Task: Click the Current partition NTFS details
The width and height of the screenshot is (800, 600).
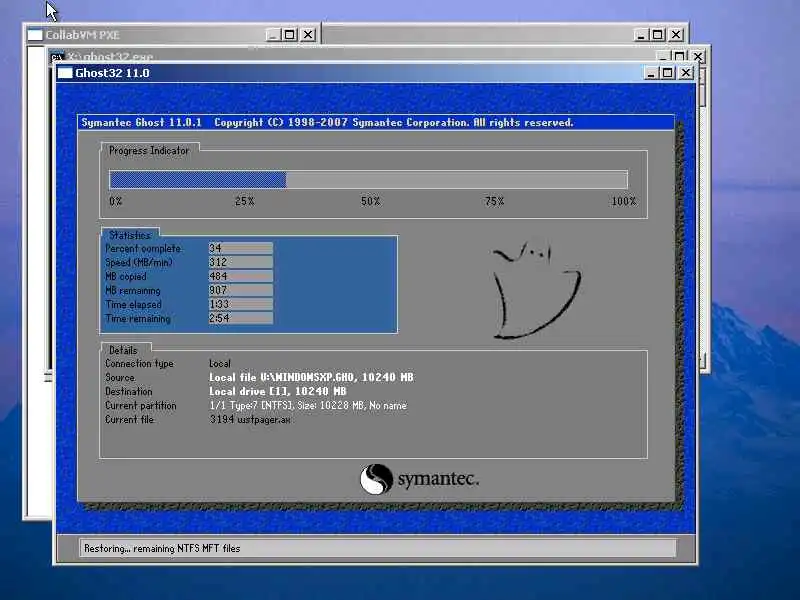Action: 308,406
